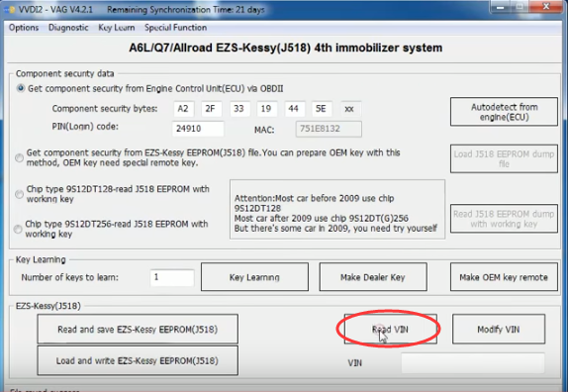Select get component security from EZS-Kessy EEPROM file
Viewport: 568px width, 392px height.
point(19,158)
